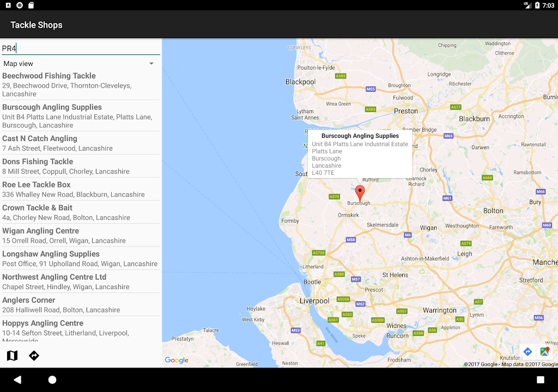The width and height of the screenshot is (558, 392).
Task: Expand the Map view dropdown
Action: [x=80, y=64]
